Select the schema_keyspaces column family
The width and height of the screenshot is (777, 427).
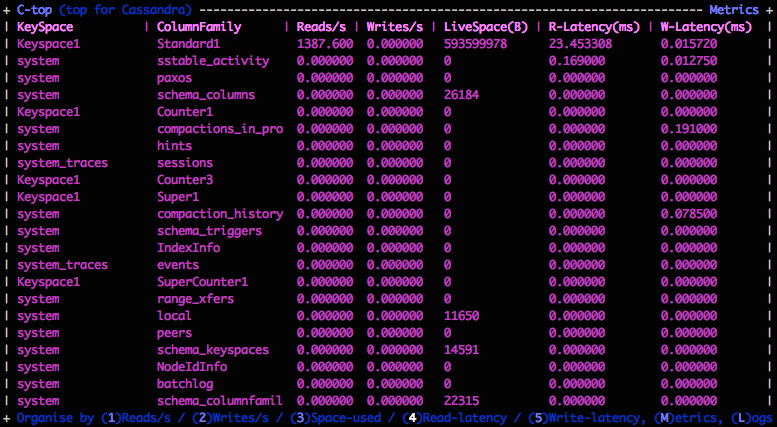coord(213,350)
